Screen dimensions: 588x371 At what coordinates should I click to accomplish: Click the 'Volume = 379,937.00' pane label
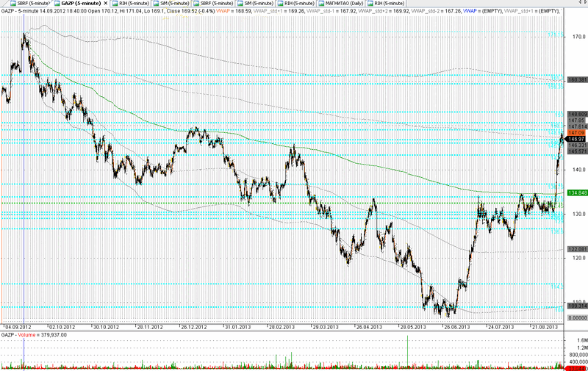42,335
